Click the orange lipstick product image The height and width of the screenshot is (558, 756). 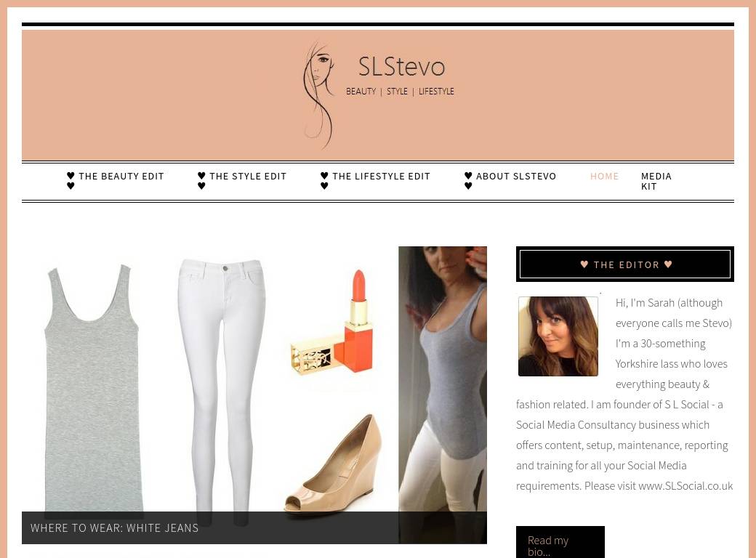coord(333,323)
